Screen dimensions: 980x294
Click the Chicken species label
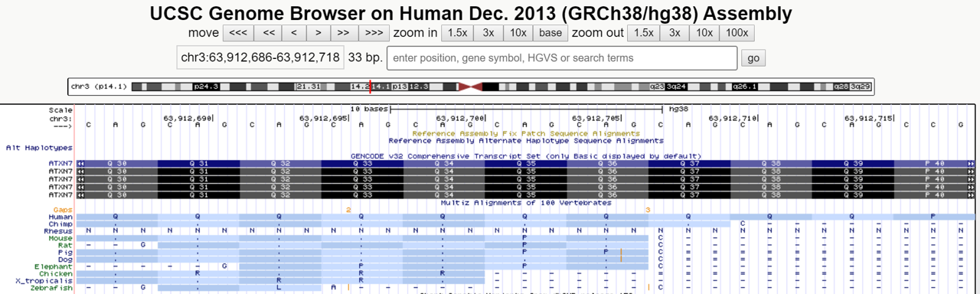coord(57,273)
